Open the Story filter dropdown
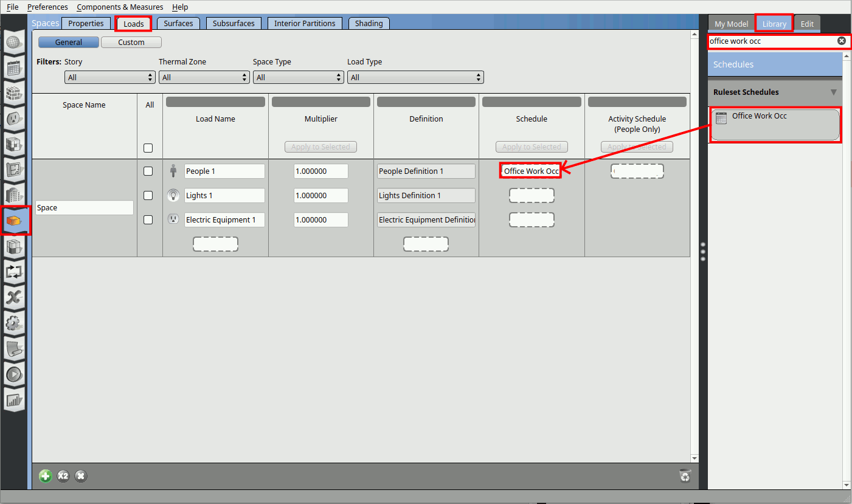The height and width of the screenshot is (504, 852). [x=110, y=78]
